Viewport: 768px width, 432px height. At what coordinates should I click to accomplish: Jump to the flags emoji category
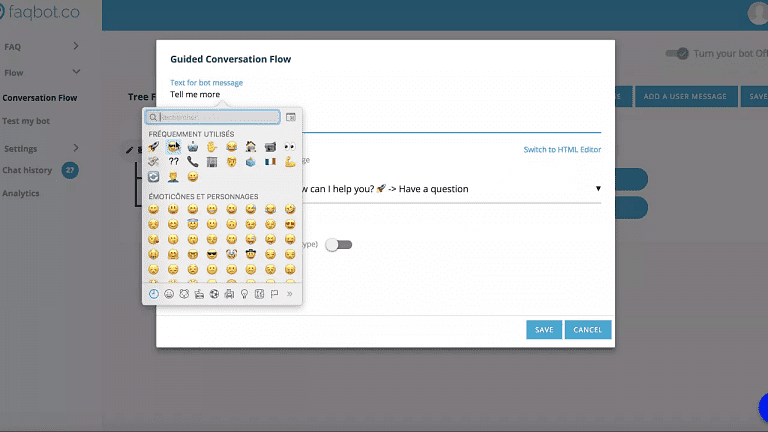click(x=274, y=294)
